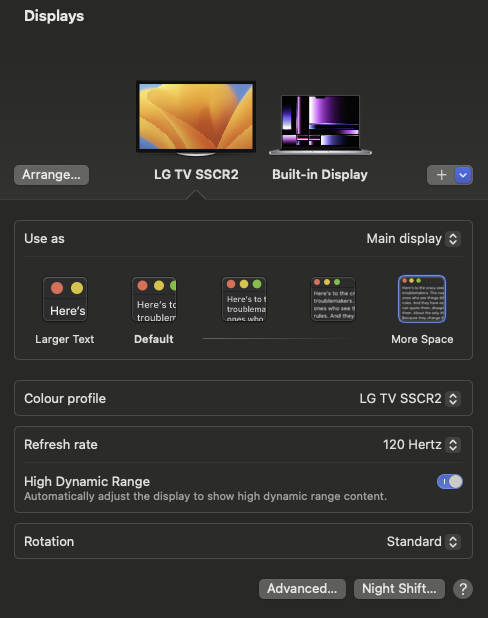The image size is (488, 618).
Task: Toggle High Dynamic Range switch off
Action: coord(450,482)
